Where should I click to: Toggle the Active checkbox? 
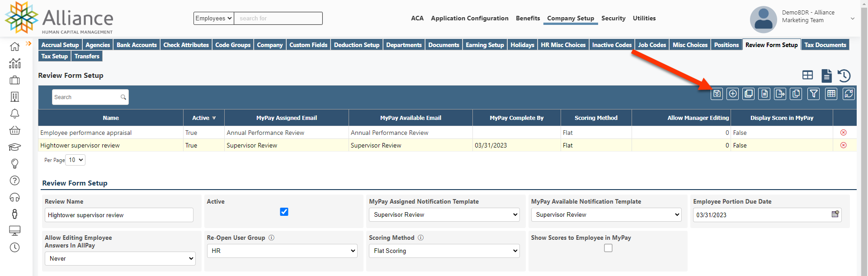(284, 212)
